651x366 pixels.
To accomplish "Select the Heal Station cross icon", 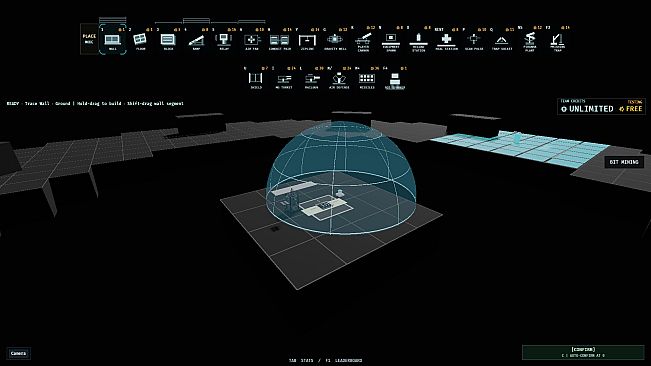I will point(446,41).
